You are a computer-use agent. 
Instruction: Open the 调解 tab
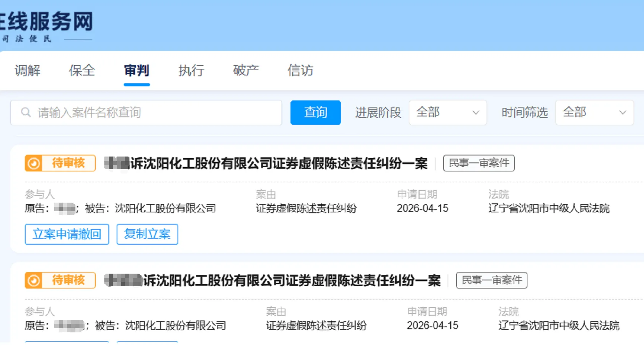[27, 70]
